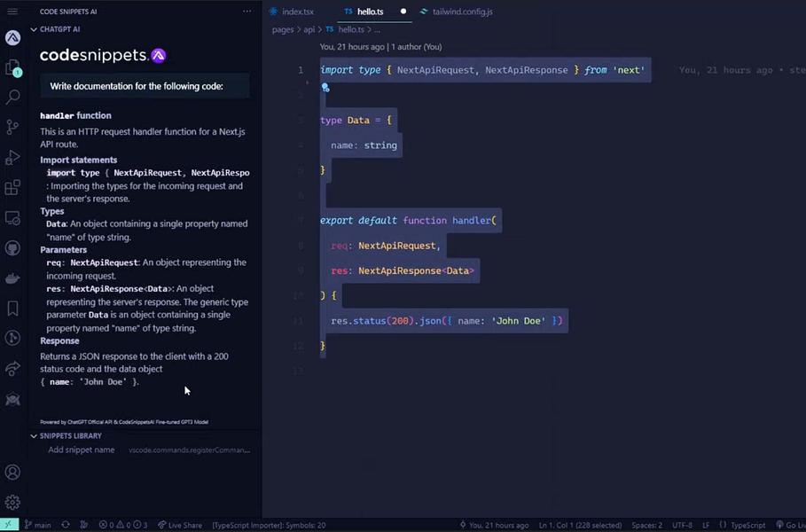Screen dimensions: 806x532
Task: Change indentation via Spaces: 2
Action: (646, 525)
